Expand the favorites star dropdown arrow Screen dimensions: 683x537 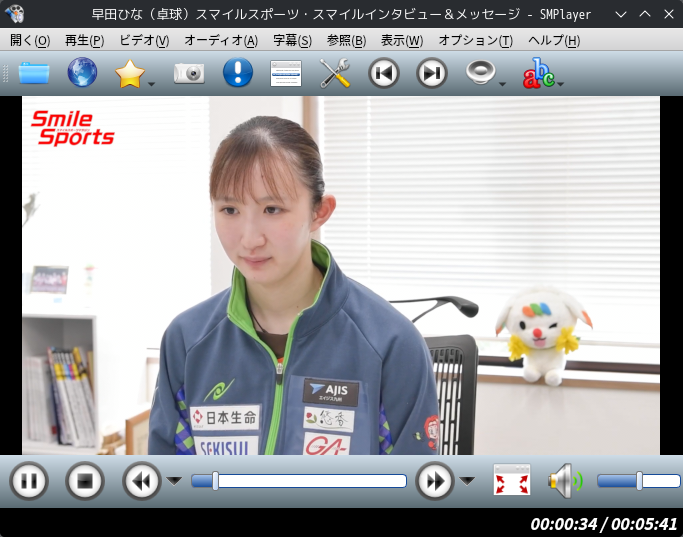pyautogui.click(x=152, y=84)
